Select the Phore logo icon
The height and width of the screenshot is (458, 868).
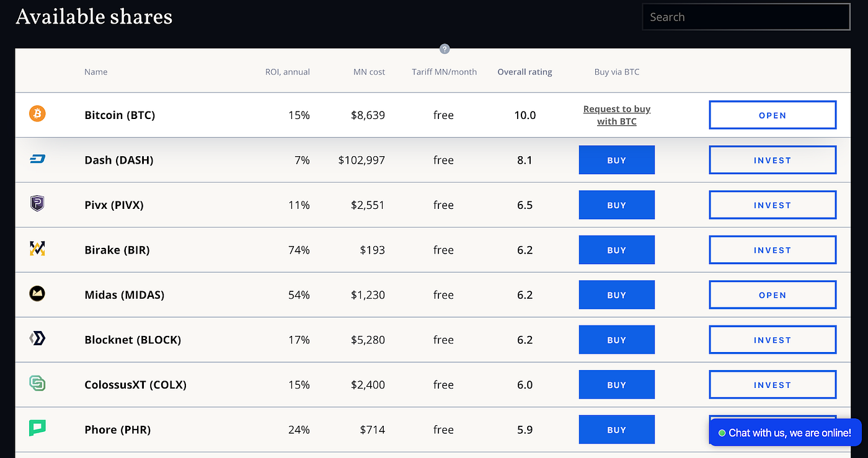pos(37,429)
